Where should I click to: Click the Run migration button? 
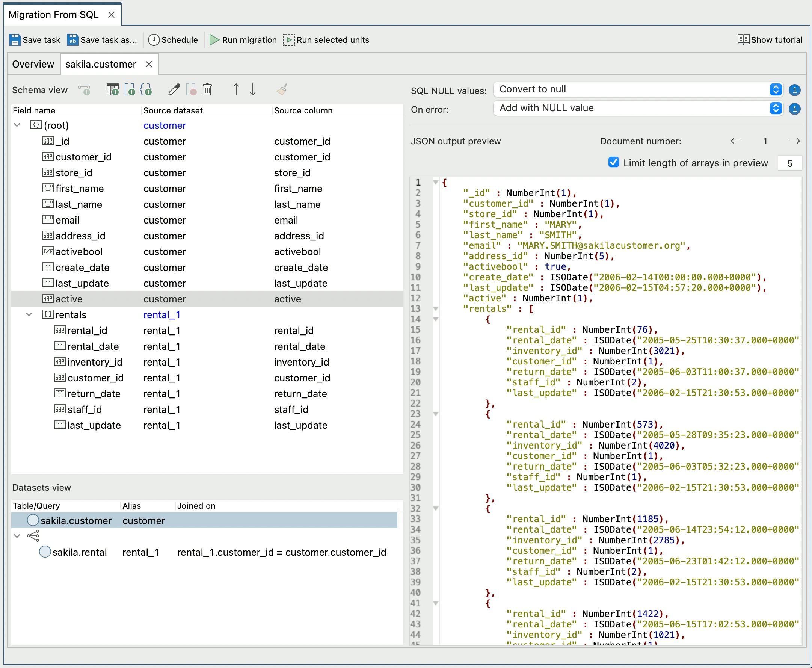coord(243,40)
